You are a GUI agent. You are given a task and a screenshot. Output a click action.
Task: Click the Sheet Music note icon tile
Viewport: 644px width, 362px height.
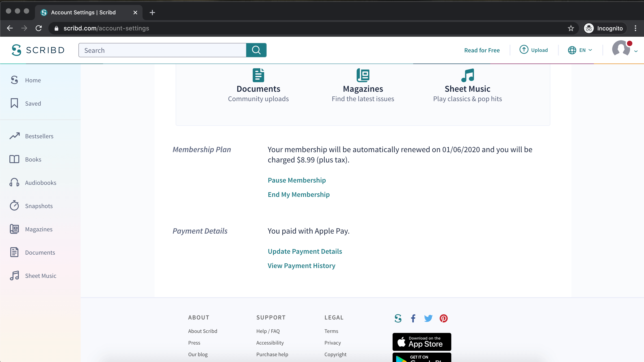tap(467, 75)
